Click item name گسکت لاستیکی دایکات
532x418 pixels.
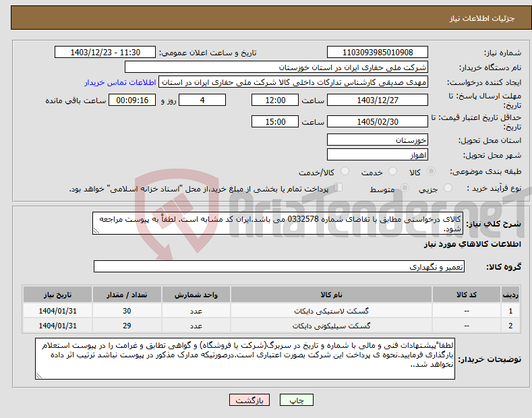[x=331, y=311]
